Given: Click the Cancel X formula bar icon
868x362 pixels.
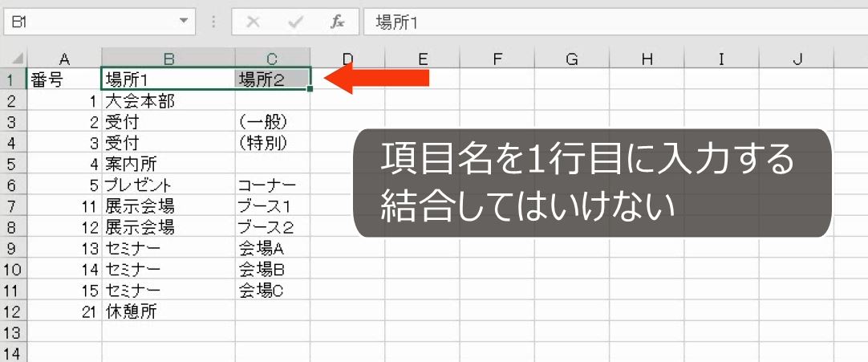Looking at the screenshot, I should click(253, 22).
